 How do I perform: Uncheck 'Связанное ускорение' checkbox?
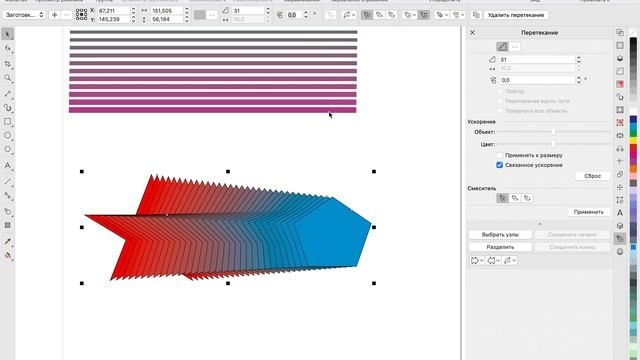(500, 165)
